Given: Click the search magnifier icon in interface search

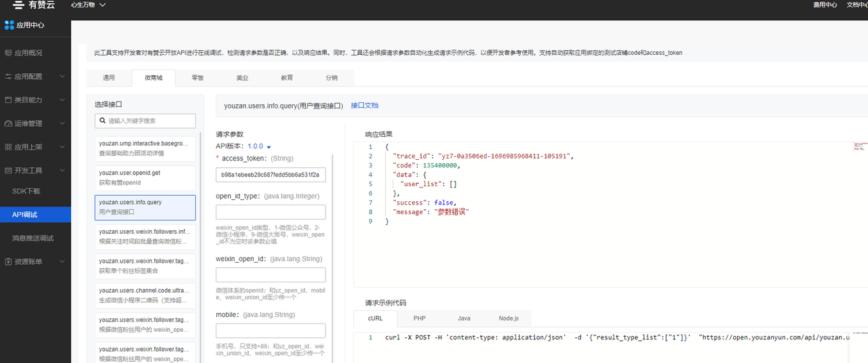Looking at the screenshot, I should click(102, 121).
